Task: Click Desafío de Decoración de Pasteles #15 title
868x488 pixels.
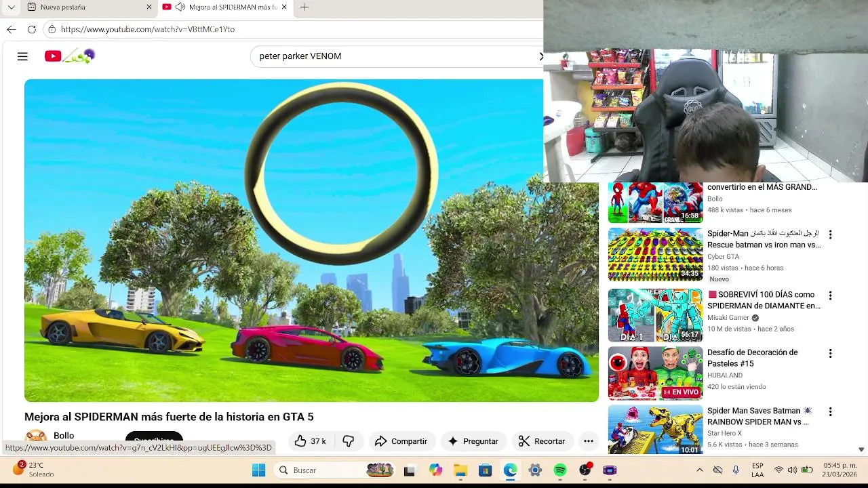Action: (x=753, y=358)
